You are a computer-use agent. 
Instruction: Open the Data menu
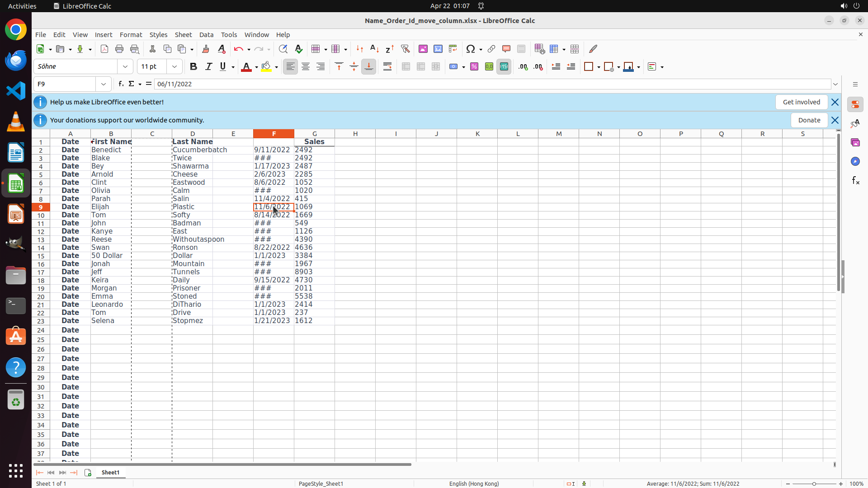(206, 35)
